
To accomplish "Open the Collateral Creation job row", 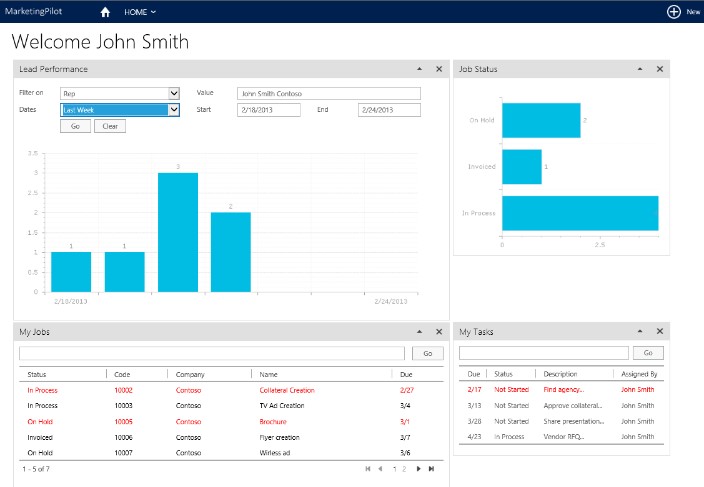I will tap(287, 390).
